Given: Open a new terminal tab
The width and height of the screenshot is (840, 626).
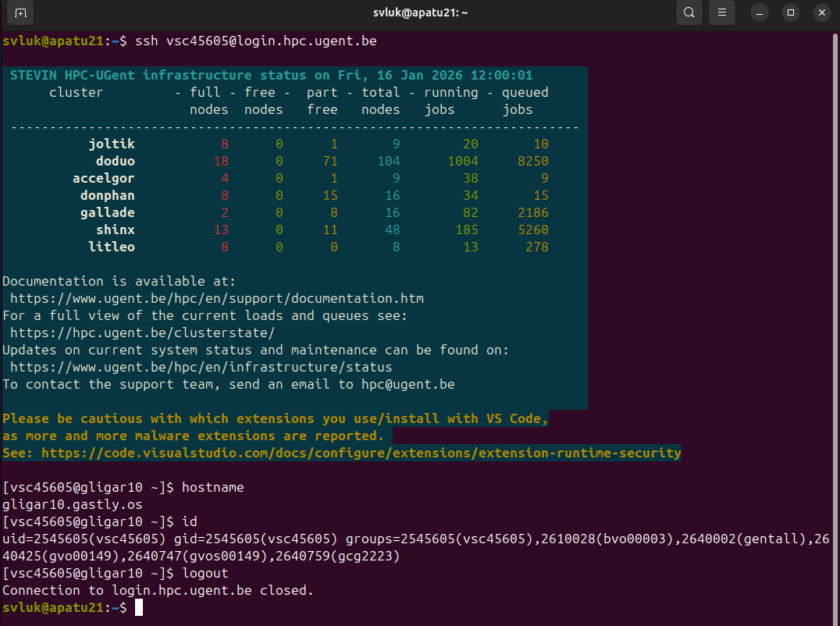Looking at the screenshot, I should tap(20, 12).
